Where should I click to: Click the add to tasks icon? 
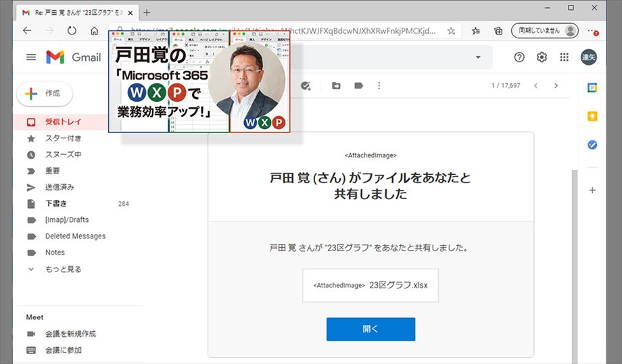(x=306, y=86)
